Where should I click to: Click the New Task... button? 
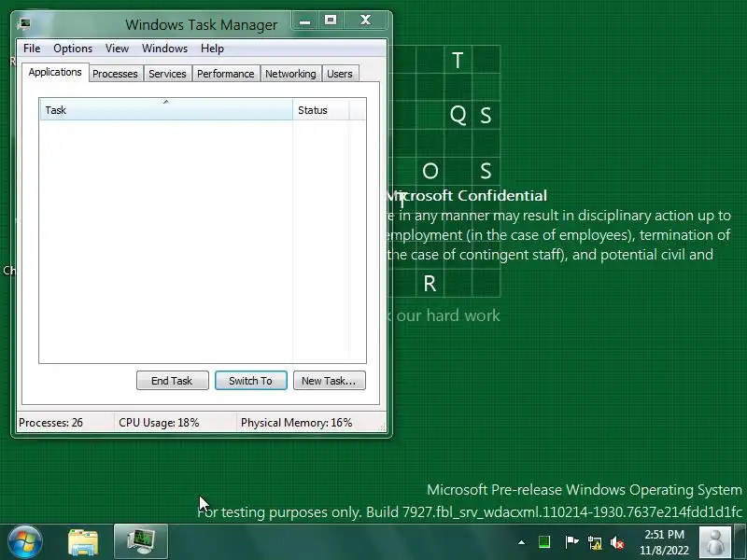(x=330, y=381)
